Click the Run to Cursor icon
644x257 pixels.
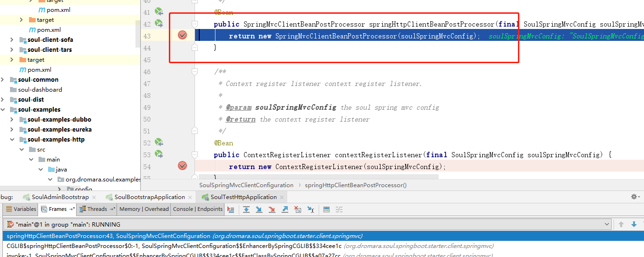tap(311, 209)
